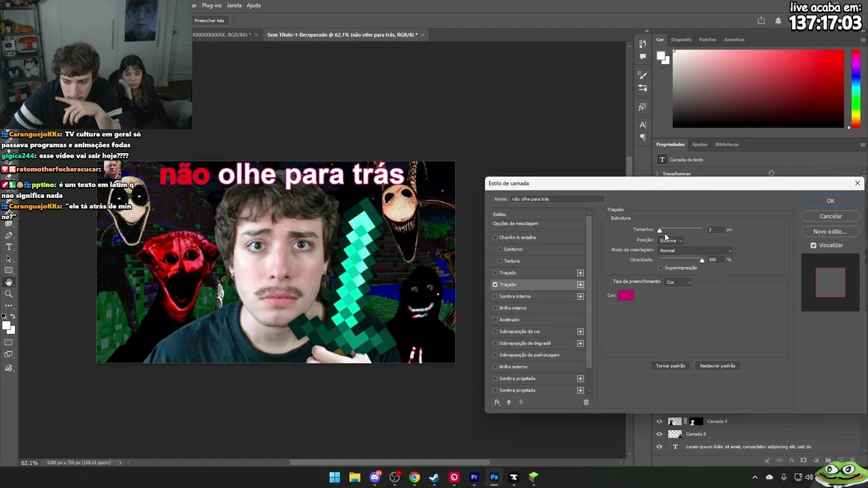
Task: Select the Rectangle shape tool
Action: (x=9, y=270)
